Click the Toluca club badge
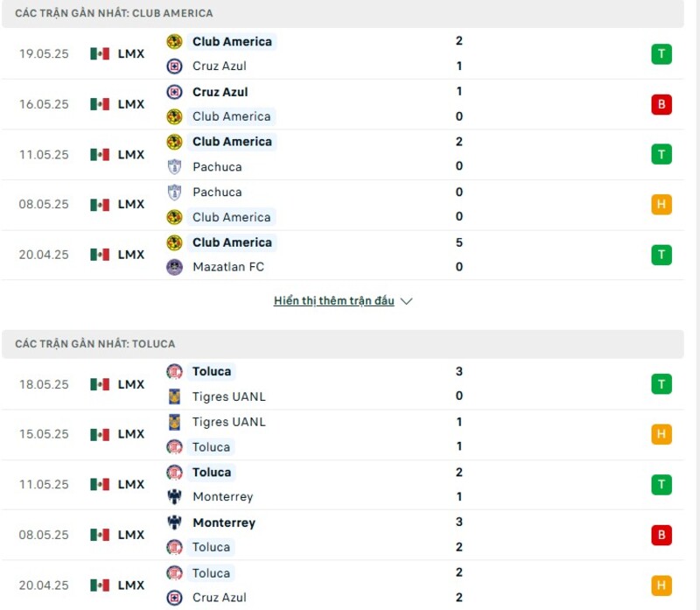The height and width of the screenshot is (610, 700). click(x=174, y=371)
